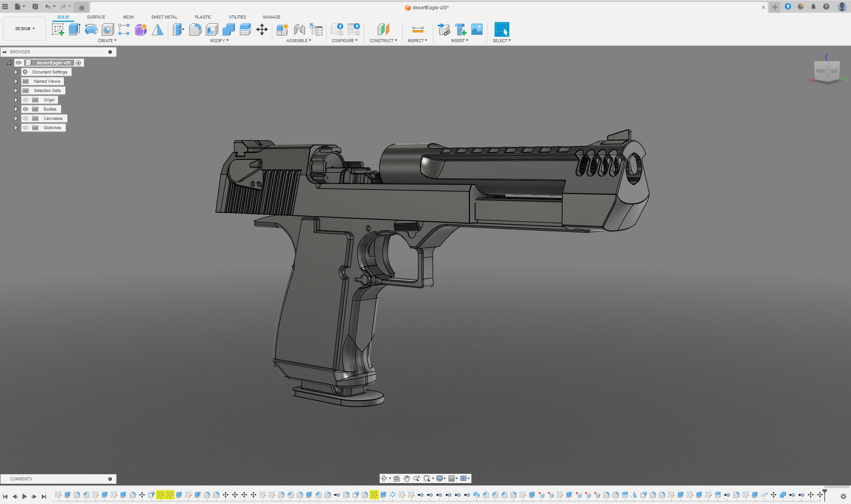
Task: Open the Help question mark icon
Action: [x=826, y=7]
